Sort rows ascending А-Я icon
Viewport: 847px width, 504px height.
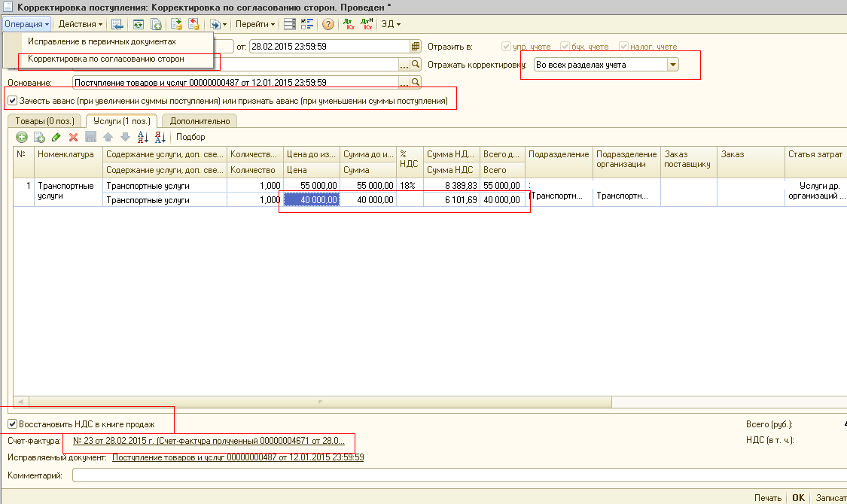coord(142,137)
